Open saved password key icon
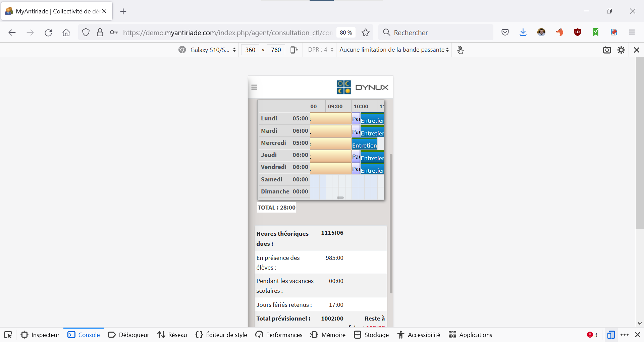The height and width of the screenshot is (342, 644). coord(114,33)
